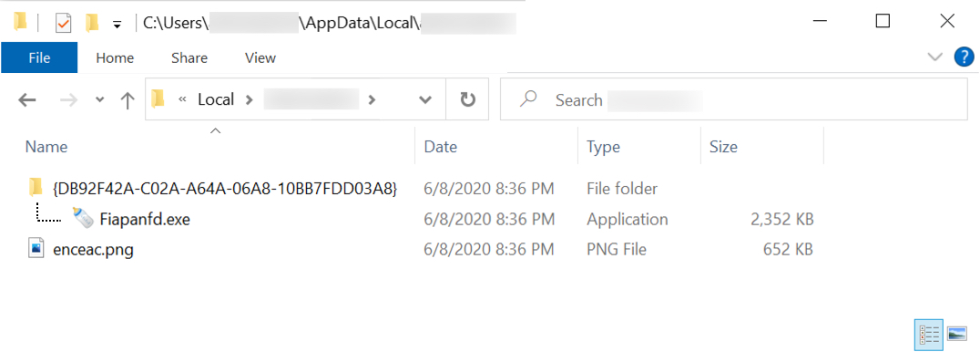Open the recent locations dropdown arrow
980x352 pixels.
tap(99, 99)
